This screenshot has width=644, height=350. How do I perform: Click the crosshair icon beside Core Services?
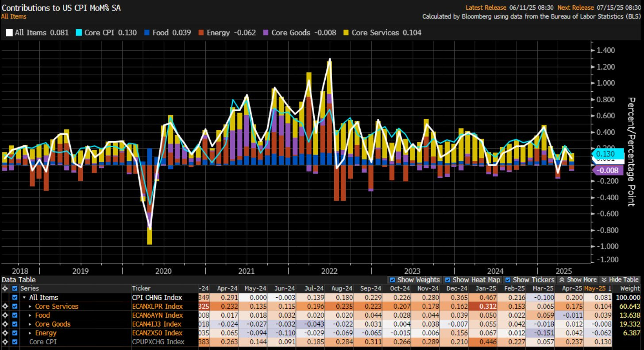(x=4, y=307)
